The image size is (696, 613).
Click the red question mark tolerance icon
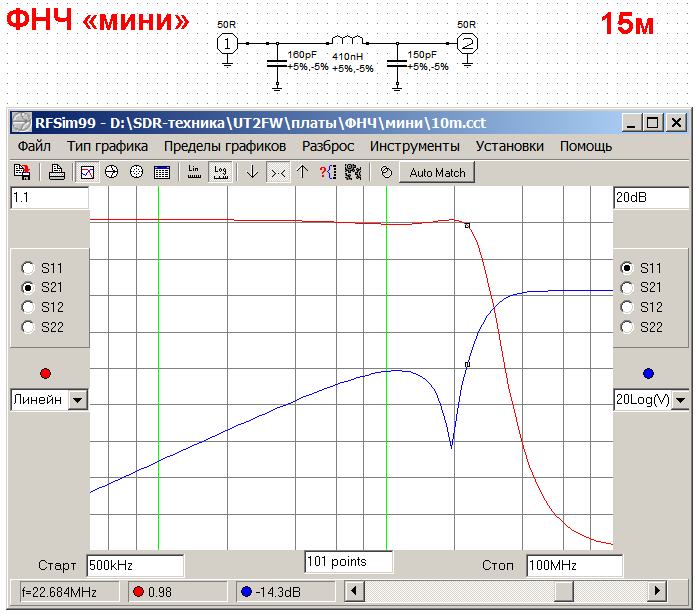point(328,172)
